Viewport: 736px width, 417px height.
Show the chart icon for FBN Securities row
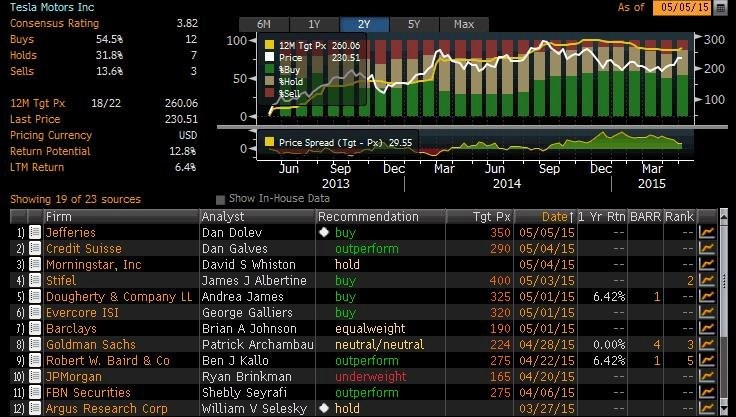(706, 392)
